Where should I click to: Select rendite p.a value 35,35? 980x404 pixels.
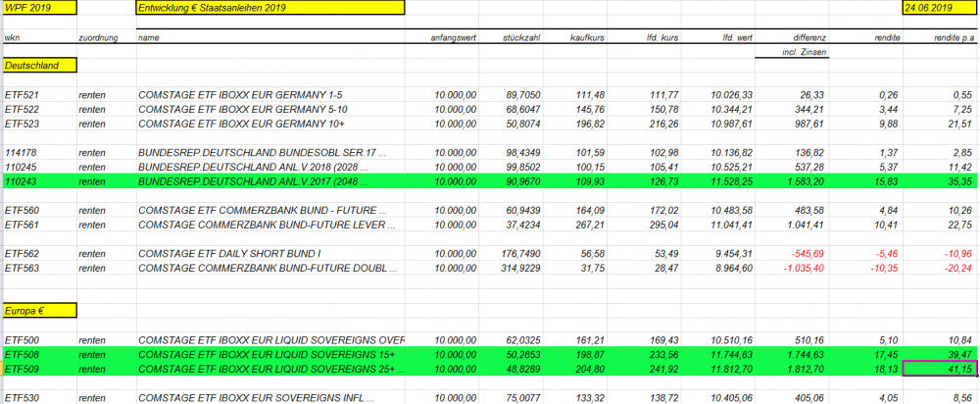tap(960, 181)
